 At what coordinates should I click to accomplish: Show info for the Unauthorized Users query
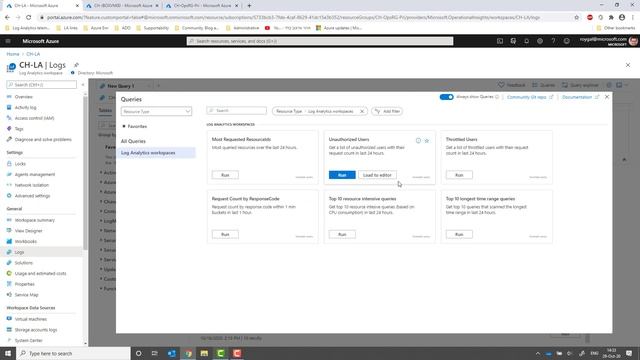click(418, 140)
